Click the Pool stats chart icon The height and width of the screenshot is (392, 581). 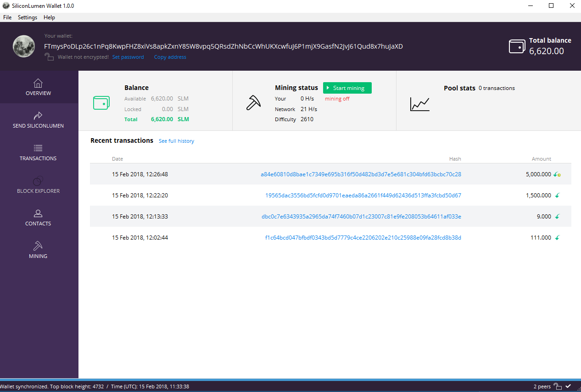(419, 104)
